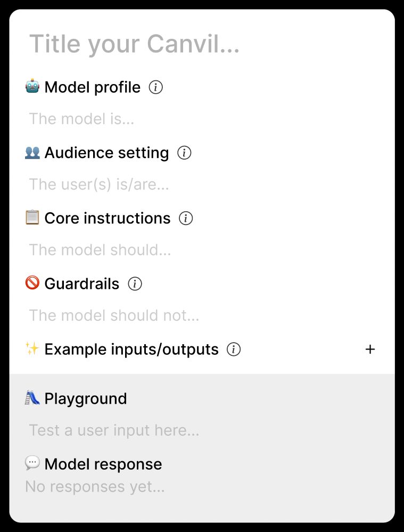Click the 'The model is...' input field

pos(202,119)
